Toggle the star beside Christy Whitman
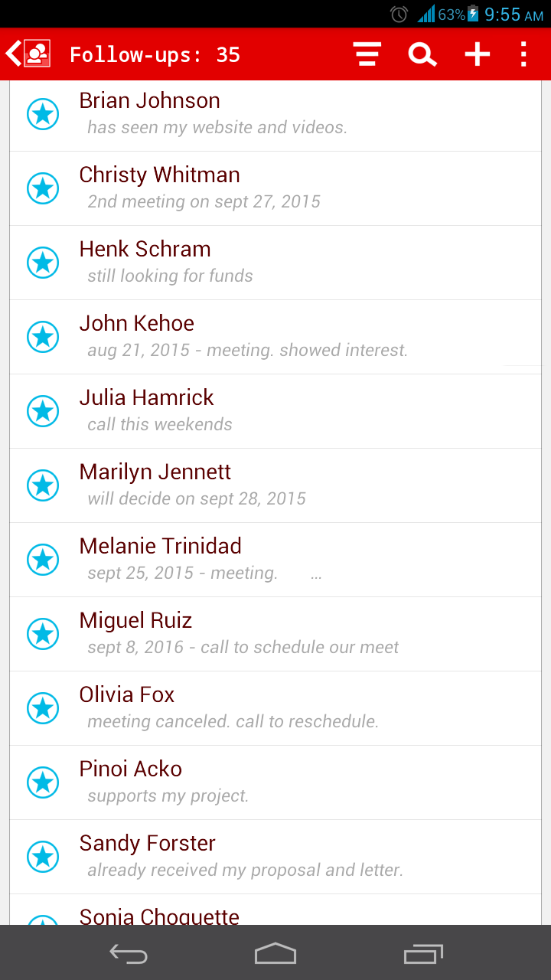Viewport: 551px width, 980px height. [x=43, y=188]
